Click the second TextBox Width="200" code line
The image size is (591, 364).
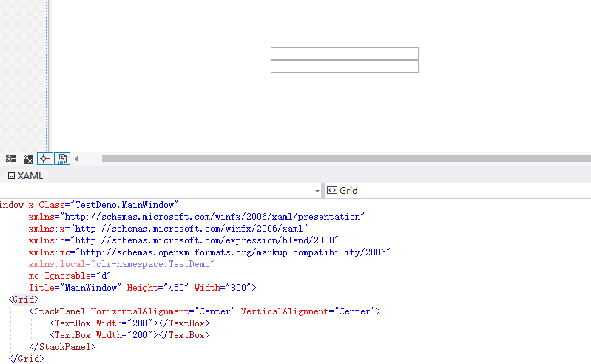click(x=129, y=335)
